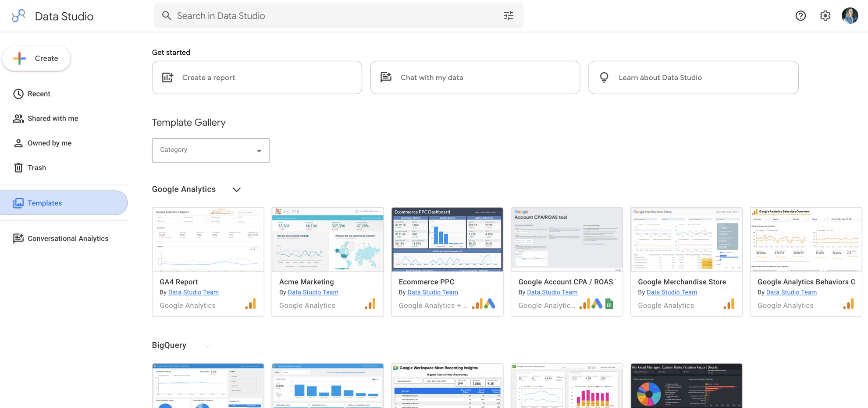Screen dimensions: 868x408
Task: Click the Create button
Action: pos(36,58)
